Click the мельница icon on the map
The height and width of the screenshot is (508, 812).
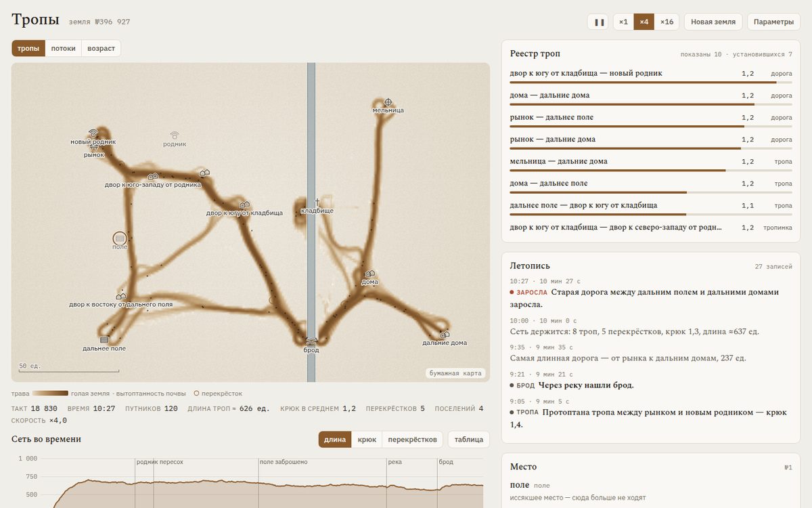[x=388, y=102]
